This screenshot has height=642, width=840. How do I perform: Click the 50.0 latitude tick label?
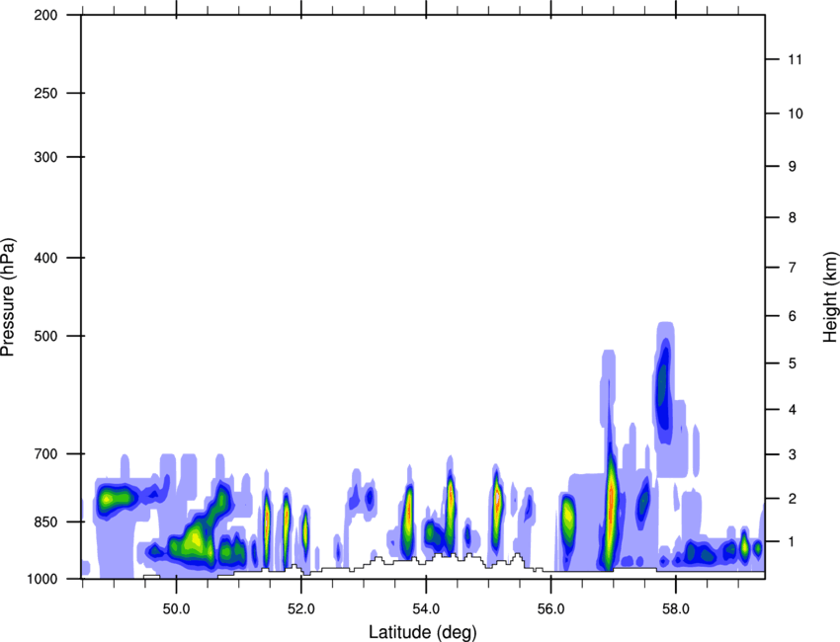point(176,608)
